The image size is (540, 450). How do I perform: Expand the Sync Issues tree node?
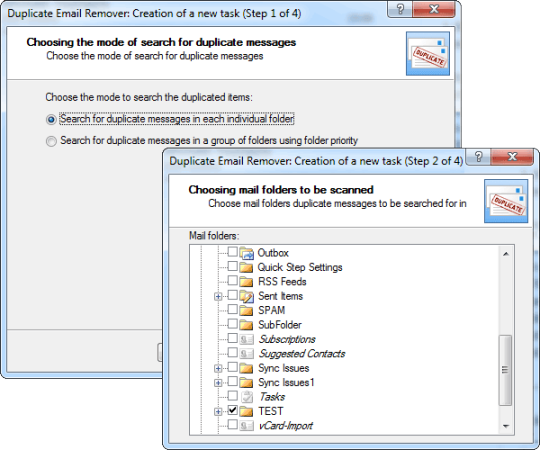[218, 368]
